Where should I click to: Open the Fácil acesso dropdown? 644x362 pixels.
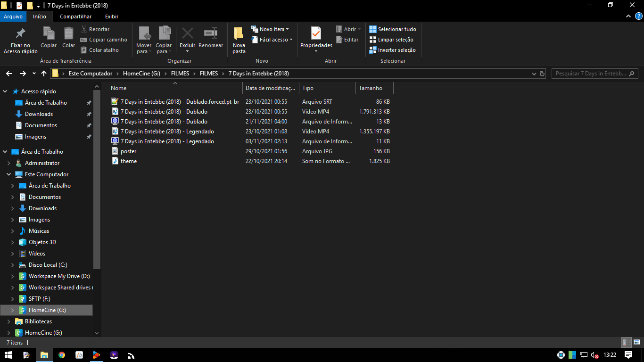coord(272,40)
